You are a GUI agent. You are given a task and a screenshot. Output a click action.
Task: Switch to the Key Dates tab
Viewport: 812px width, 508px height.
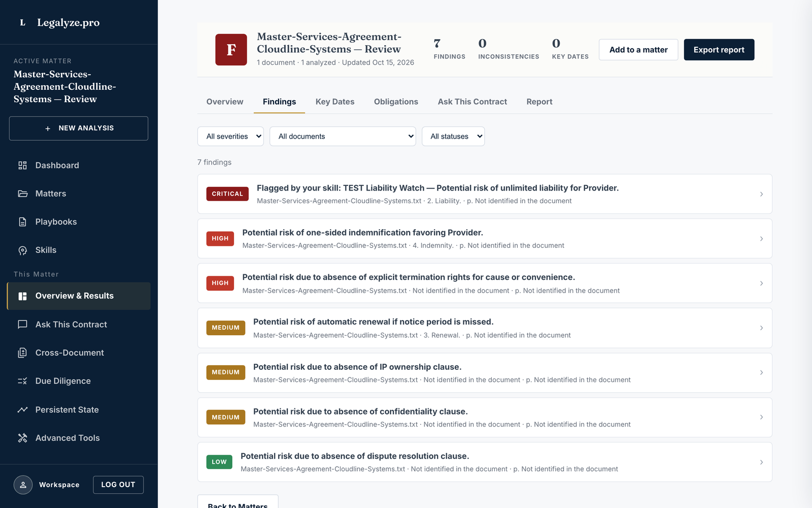pos(335,102)
